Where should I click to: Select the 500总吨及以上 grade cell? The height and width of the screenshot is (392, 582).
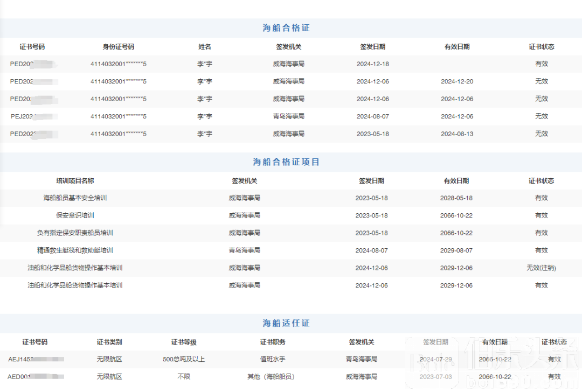[x=184, y=359]
